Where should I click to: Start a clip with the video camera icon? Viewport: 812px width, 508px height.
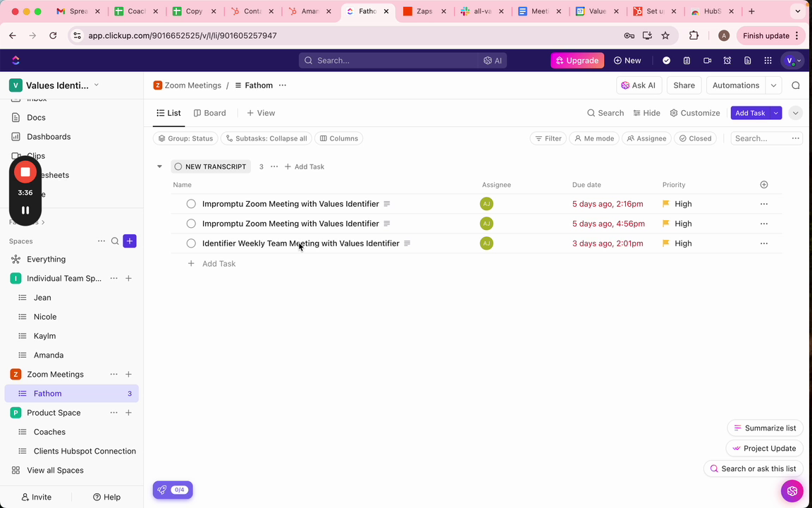point(708,61)
